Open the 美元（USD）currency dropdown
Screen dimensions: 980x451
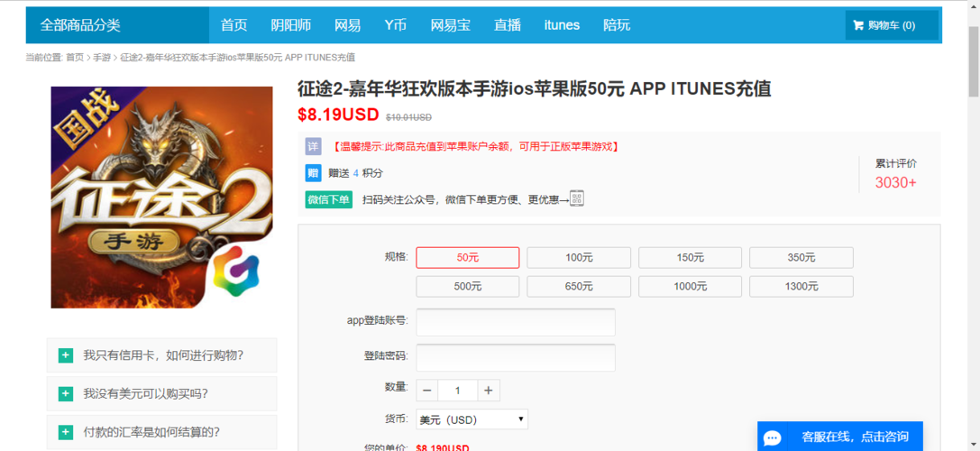pyautogui.click(x=472, y=419)
